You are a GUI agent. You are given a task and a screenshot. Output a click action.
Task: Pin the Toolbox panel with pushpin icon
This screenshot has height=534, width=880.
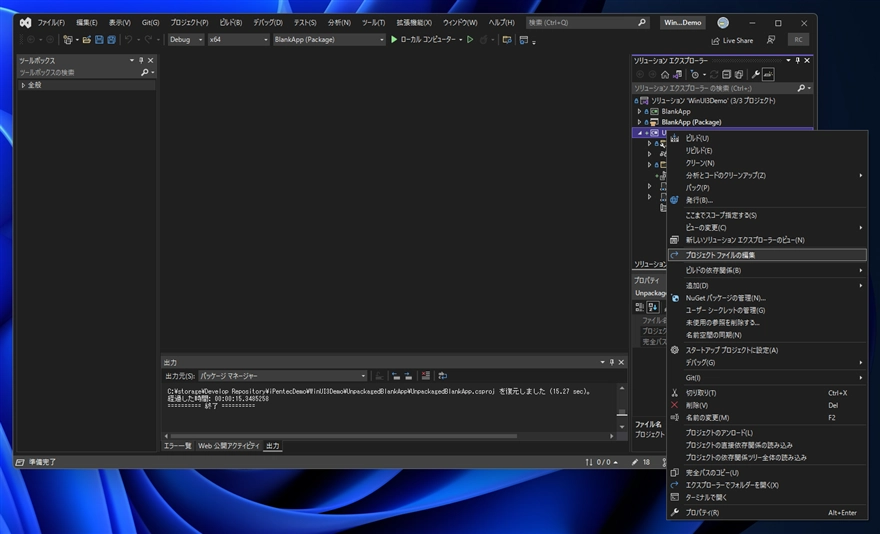[141, 60]
